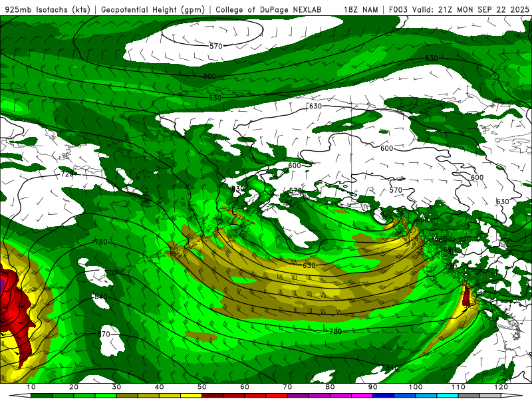Pick the bright yellow swatch in the color bar
This screenshot has height=399, width=532.
coord(191,396)
